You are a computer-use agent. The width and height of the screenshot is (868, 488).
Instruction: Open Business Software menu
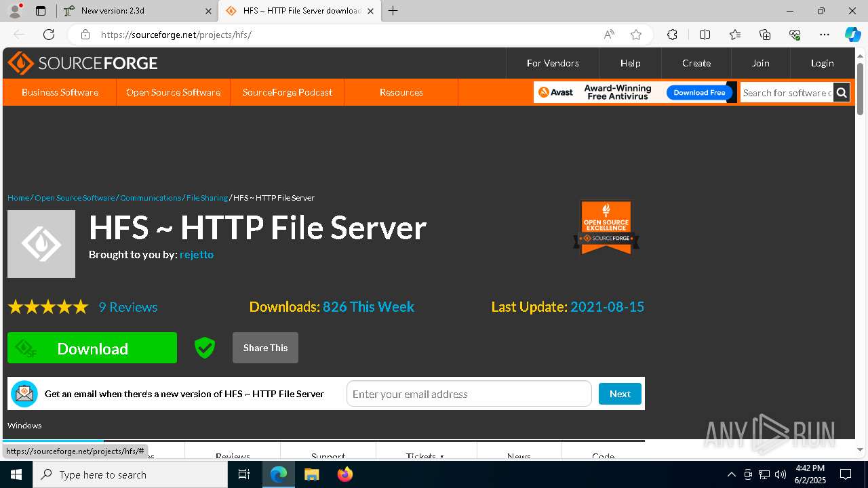coord(60,92)
